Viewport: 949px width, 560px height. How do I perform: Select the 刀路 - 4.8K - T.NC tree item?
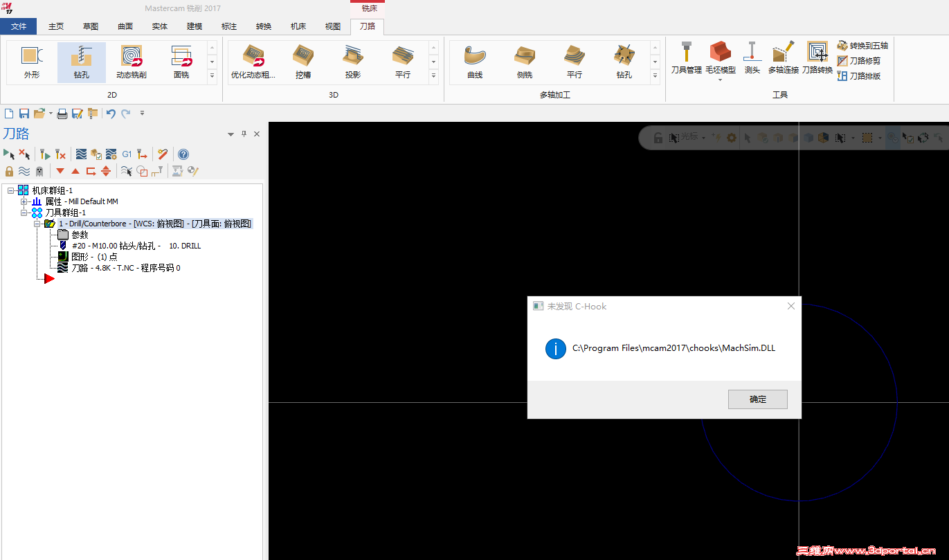[x=119, y=268]
